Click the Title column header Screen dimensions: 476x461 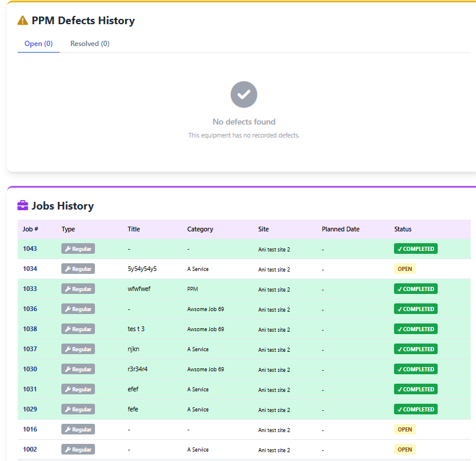tap(134, 229)
